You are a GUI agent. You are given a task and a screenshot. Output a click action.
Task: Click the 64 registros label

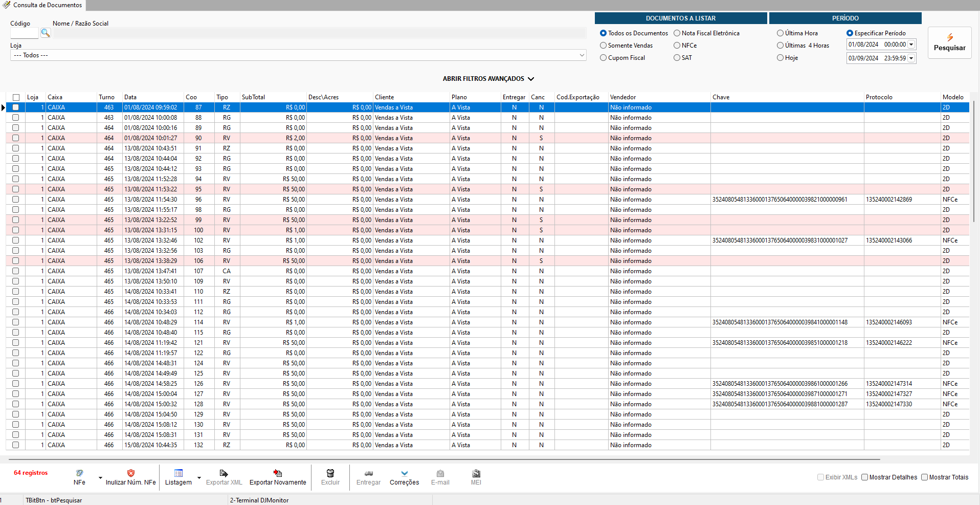pyautogui.click(x=31, y=473)
